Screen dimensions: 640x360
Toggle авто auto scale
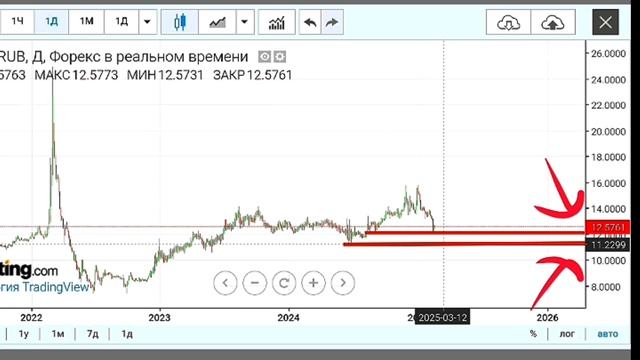pos(608,334)
